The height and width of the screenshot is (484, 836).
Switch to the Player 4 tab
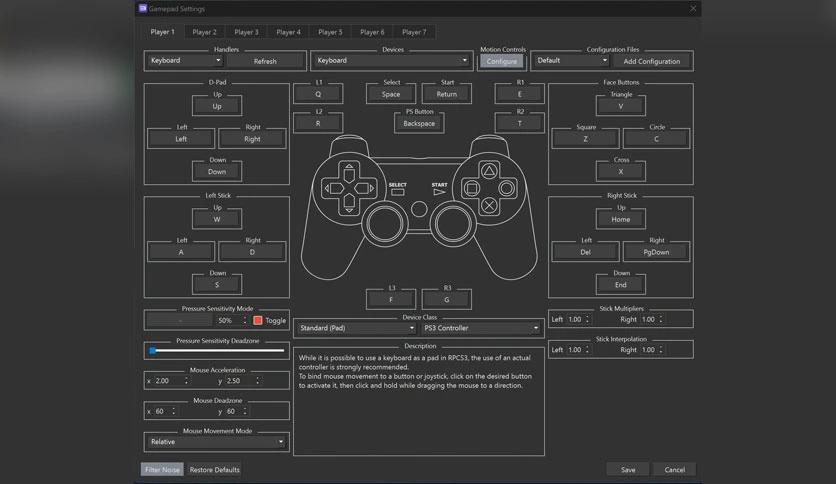click(288, 32)
